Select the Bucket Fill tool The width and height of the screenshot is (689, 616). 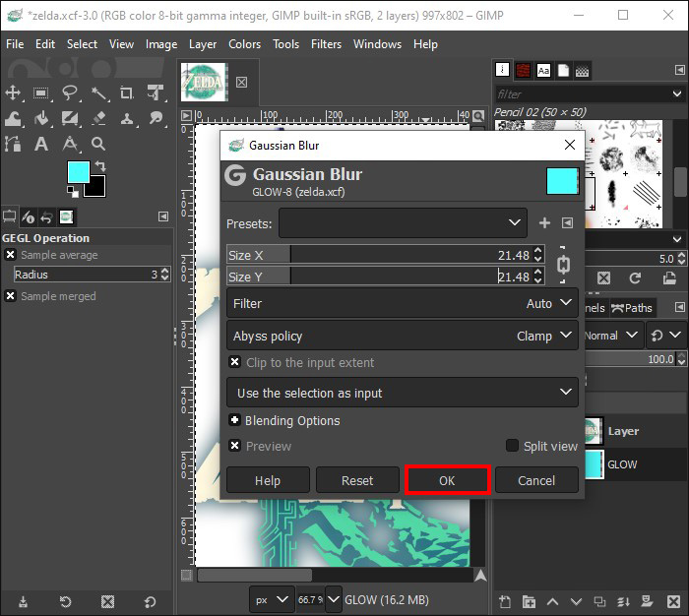point(41,118)
